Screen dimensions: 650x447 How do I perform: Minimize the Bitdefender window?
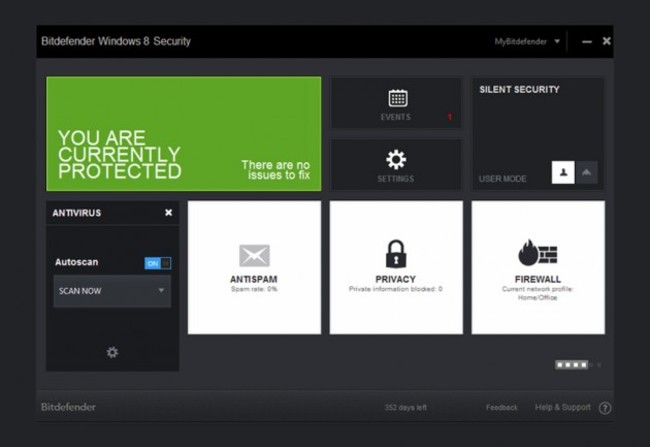coord(586,42)
